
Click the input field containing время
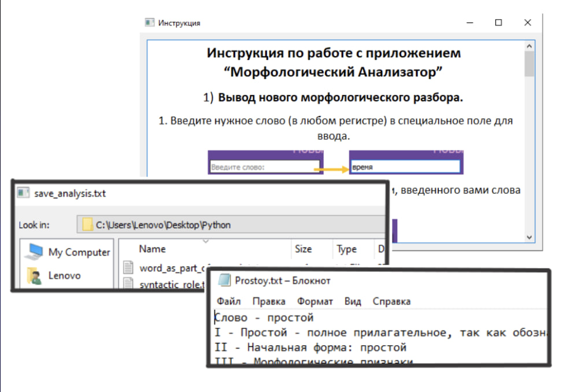coord(405,167)
